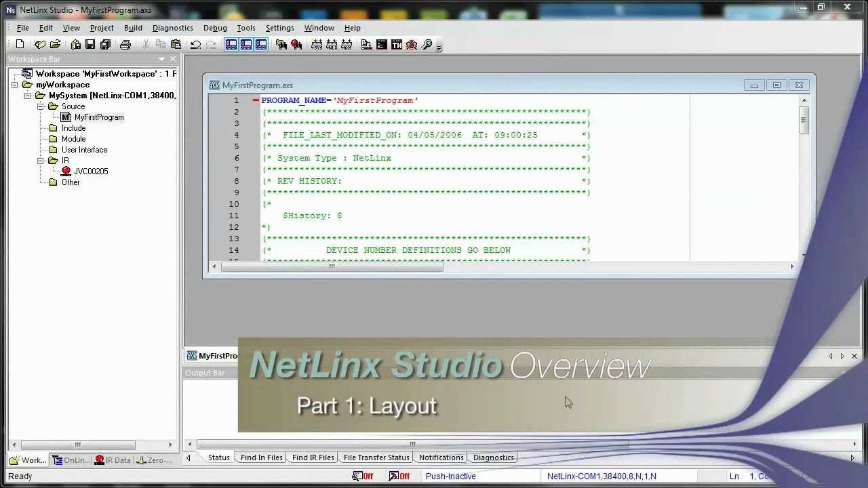Collapse code fold marker at line 1
The width and height of the screenshot is (868, 488).
[x=256, y=100]
